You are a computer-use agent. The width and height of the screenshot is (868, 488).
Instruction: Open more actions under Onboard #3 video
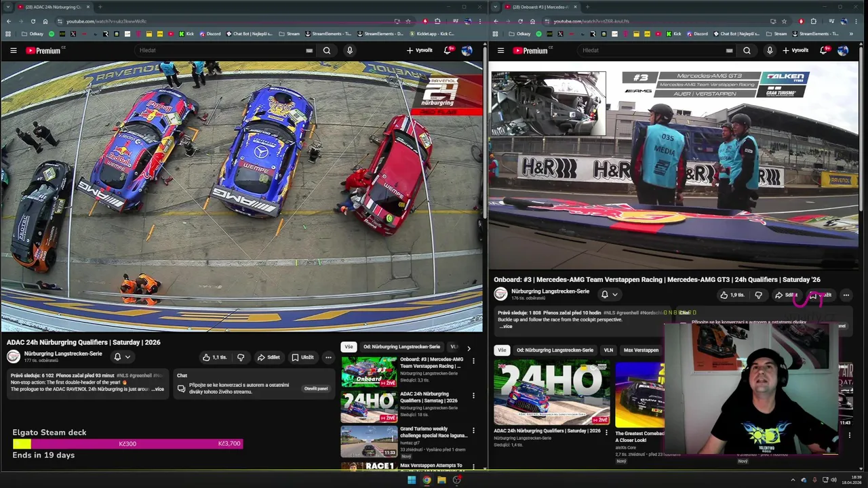tap(846, 295)
